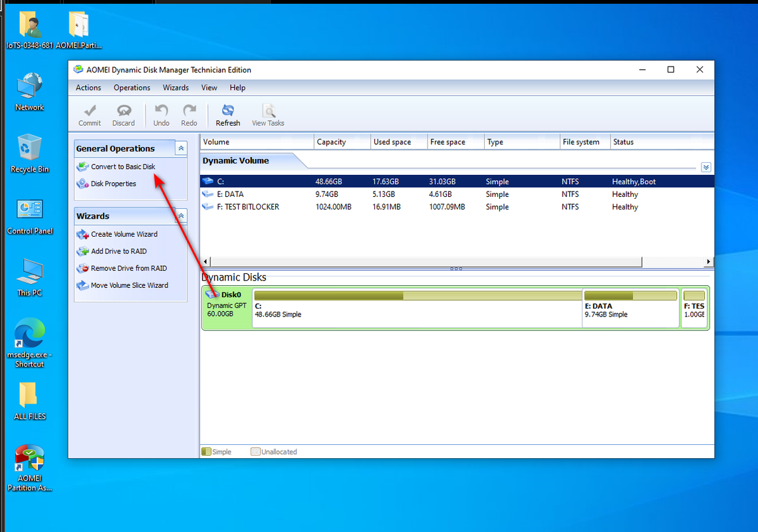Image resolution: width=758 pixels, height=532 pixels.
Task: Sort by the Capacity column header
Action: click(x=342, y=142)
